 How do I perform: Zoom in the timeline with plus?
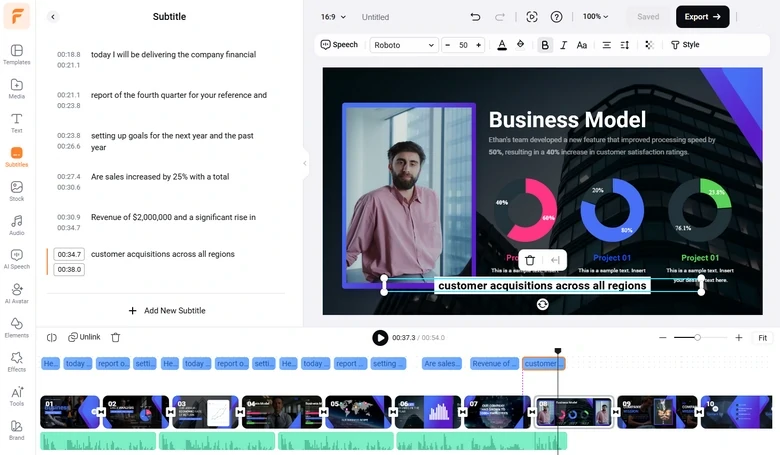[739, 338]
